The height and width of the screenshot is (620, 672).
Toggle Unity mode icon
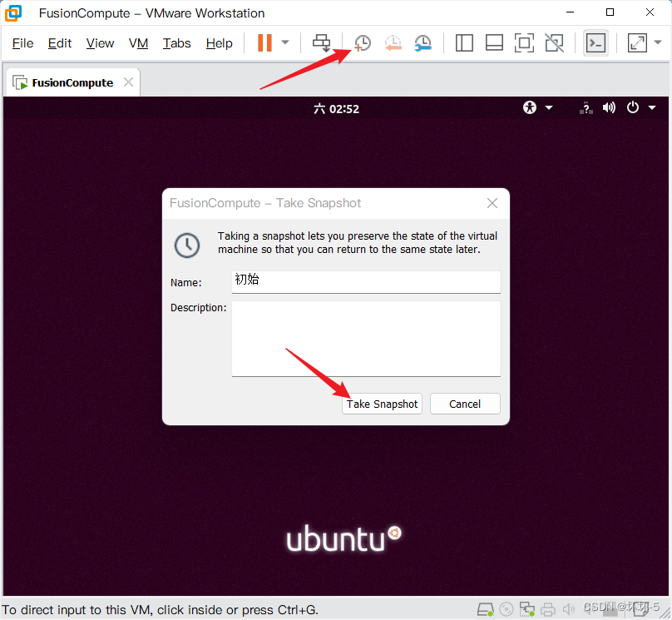pos(554,43)
